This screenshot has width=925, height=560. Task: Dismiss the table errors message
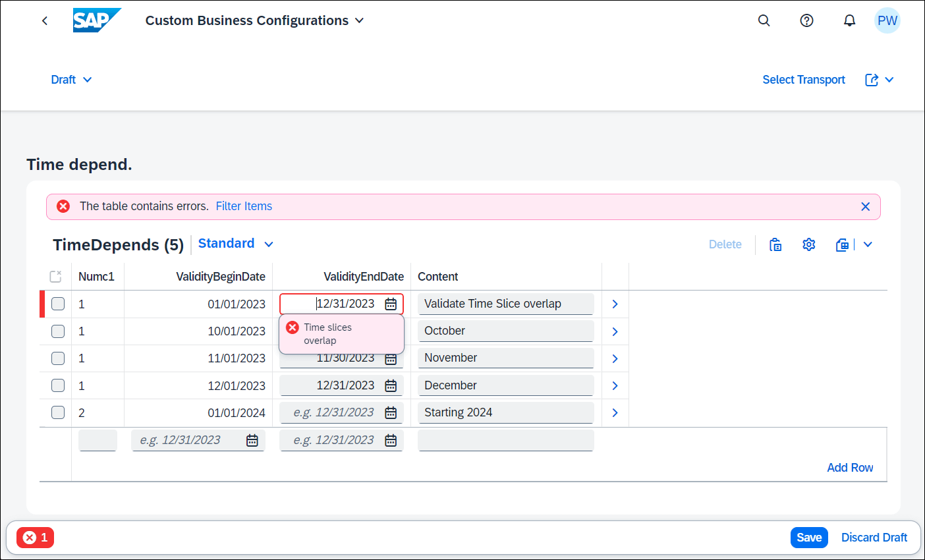click(x=865, y=206)
